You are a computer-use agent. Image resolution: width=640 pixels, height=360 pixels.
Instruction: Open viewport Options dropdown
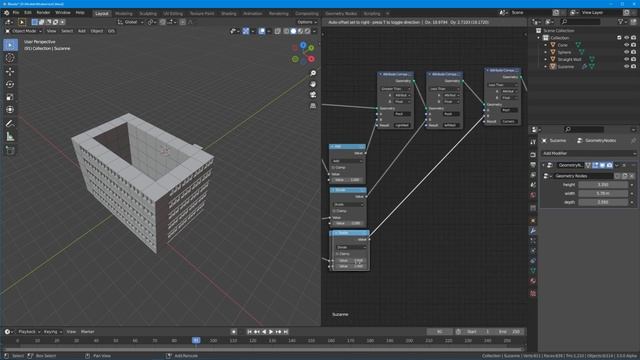coord(307,22)
